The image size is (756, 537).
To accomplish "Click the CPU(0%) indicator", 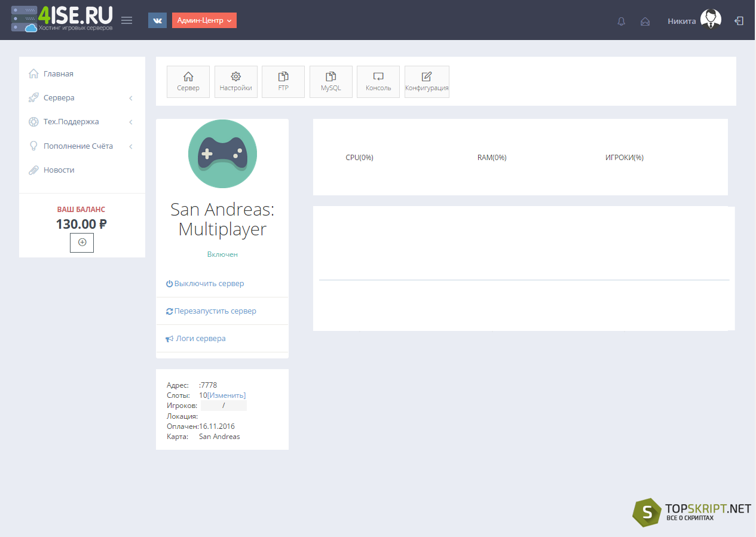I will point(360,158).
